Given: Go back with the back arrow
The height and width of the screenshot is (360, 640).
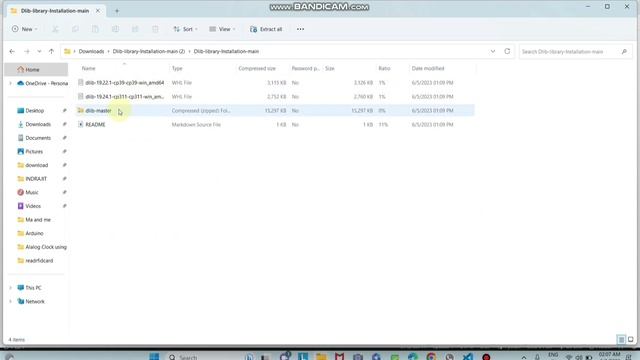Looking at the screenshot, I should pos(12,51).
